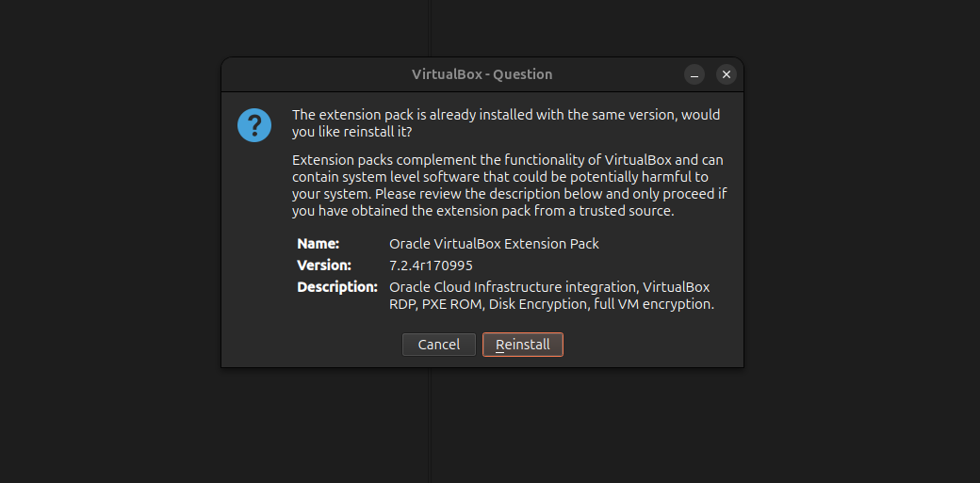Click the version number 7.2.4r170995
This screenshot has height=483, width=980.
click(x=431, y=266)
